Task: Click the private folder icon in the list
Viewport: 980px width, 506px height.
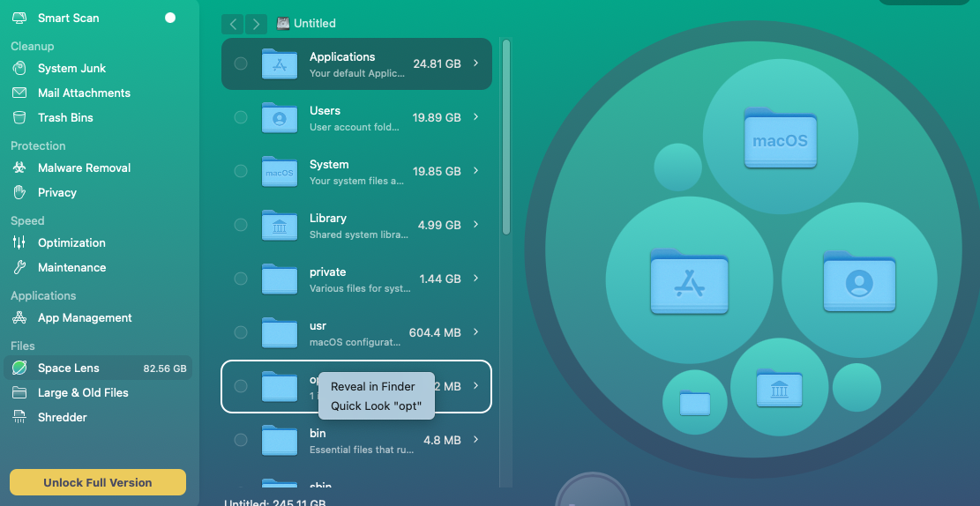Action: 280,279
